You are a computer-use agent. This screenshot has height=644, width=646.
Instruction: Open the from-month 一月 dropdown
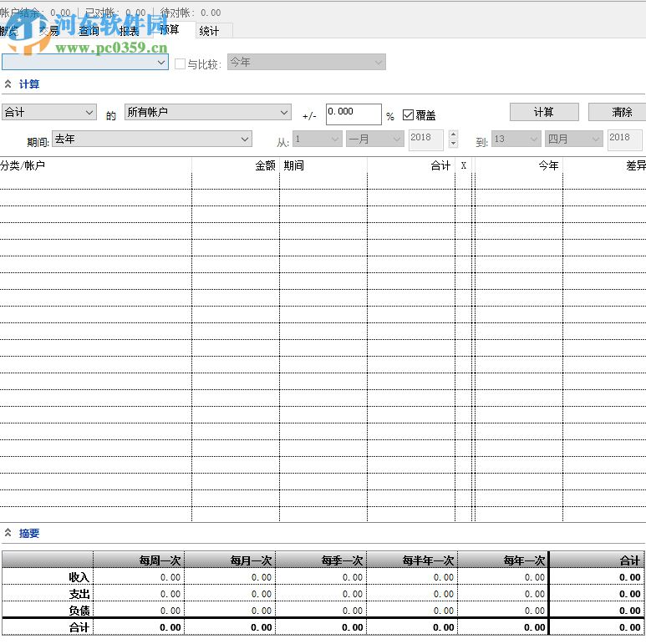click(374, 139)
